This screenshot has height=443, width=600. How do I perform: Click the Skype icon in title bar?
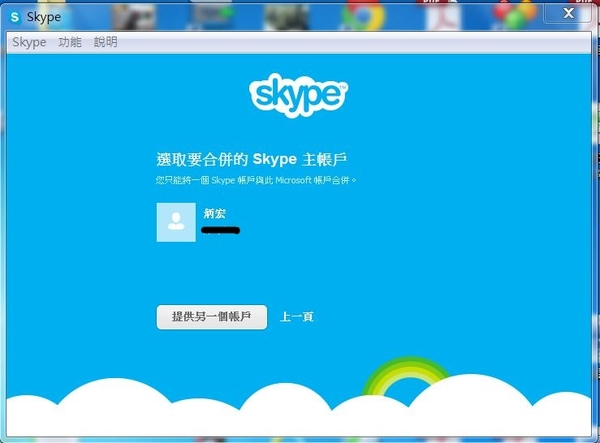pos(15,17)
